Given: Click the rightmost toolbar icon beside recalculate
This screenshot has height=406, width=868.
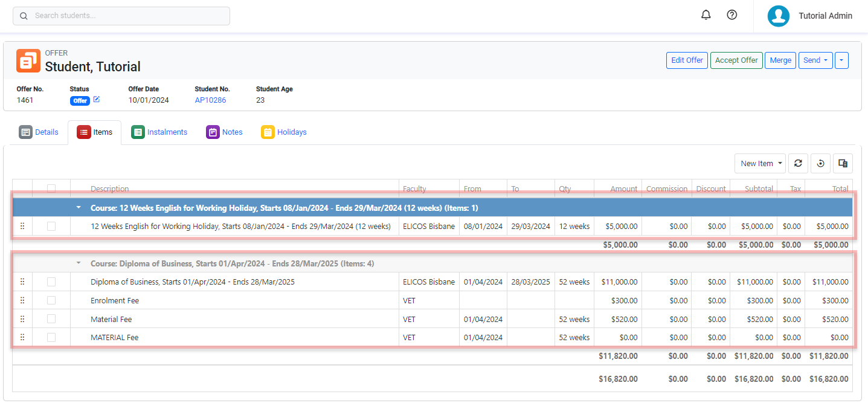Looking at the screenshot, I should (843, 163).
